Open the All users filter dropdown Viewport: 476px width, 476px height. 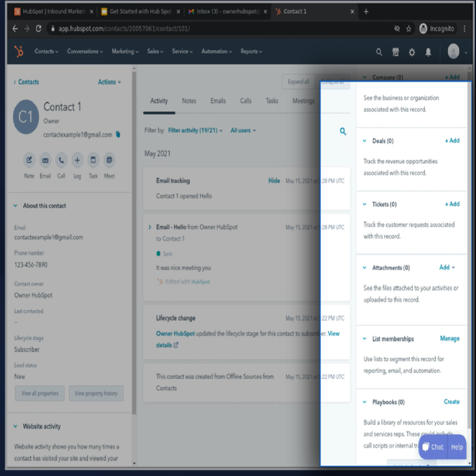point(243,130)
